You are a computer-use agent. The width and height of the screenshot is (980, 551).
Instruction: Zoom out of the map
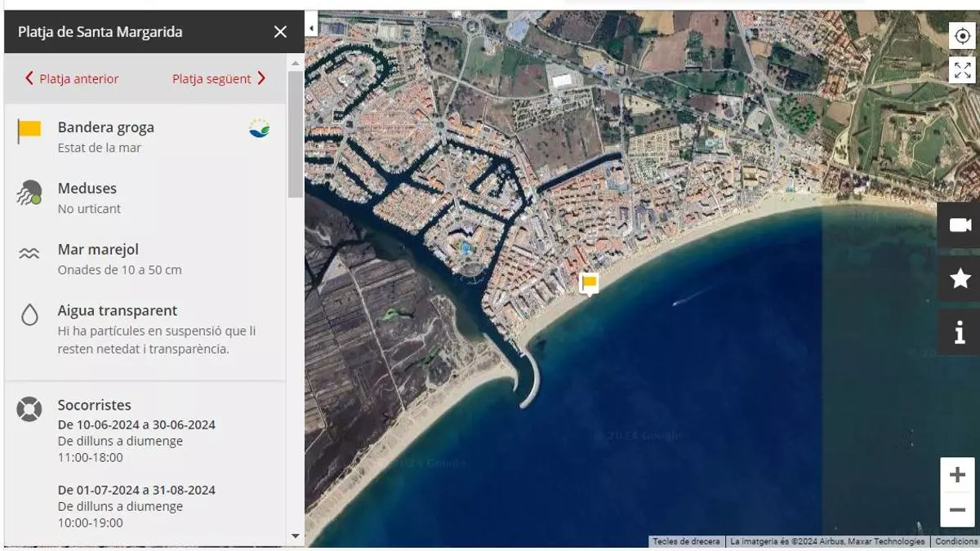[958, 510]
